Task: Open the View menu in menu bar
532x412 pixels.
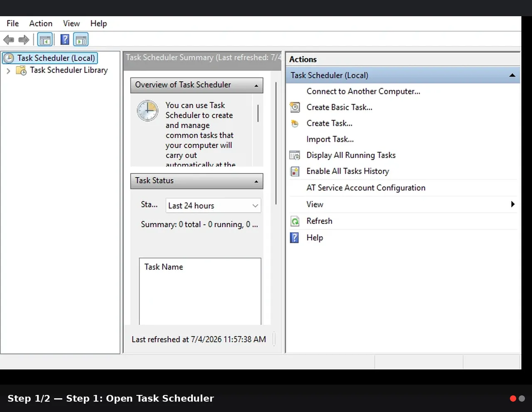Action: 71,24
